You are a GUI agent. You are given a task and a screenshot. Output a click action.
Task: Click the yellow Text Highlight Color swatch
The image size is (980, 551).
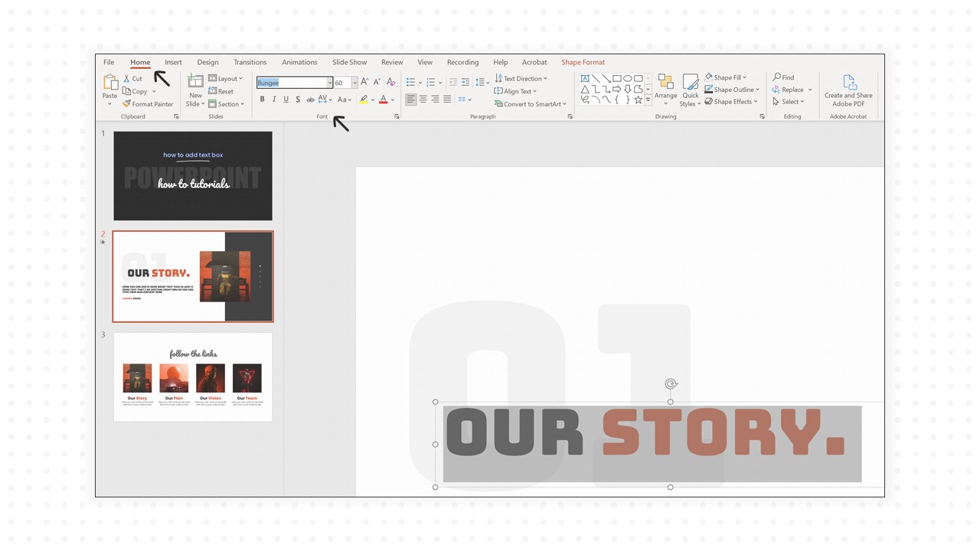pos(364,99)
